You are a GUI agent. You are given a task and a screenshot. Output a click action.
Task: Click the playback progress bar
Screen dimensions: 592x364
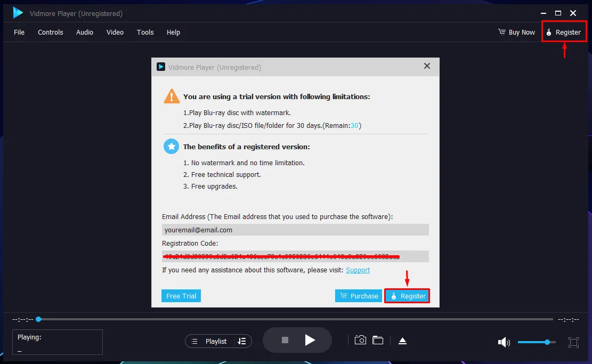click(296, 319)
